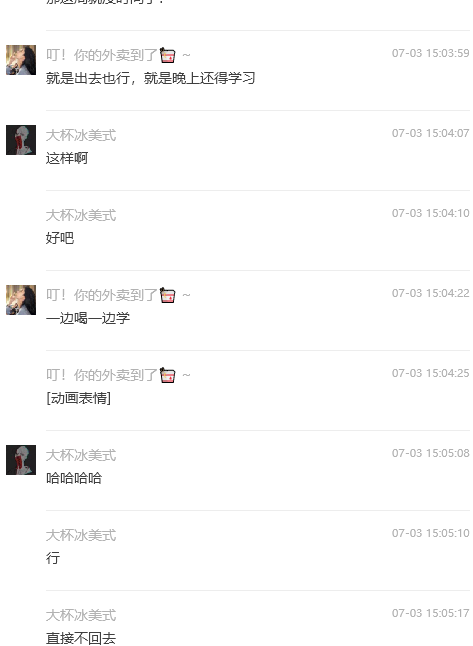The height and width of the screenshot is (646, 473).
Task: Select the 这样啊 message text
Action: point(67,158)
